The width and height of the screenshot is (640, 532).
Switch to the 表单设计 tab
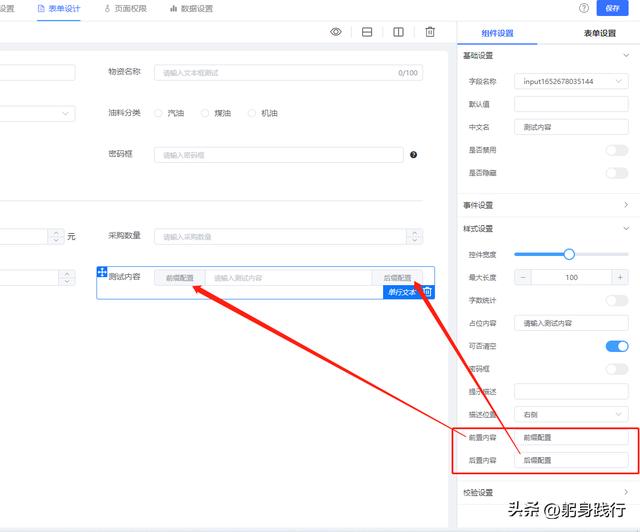[x=59, y=9]
